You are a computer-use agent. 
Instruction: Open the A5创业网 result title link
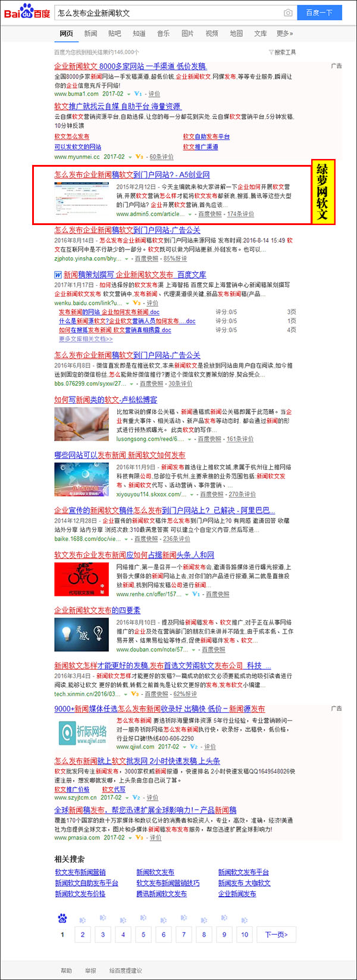pyautogui.click(x=132, y=174)
